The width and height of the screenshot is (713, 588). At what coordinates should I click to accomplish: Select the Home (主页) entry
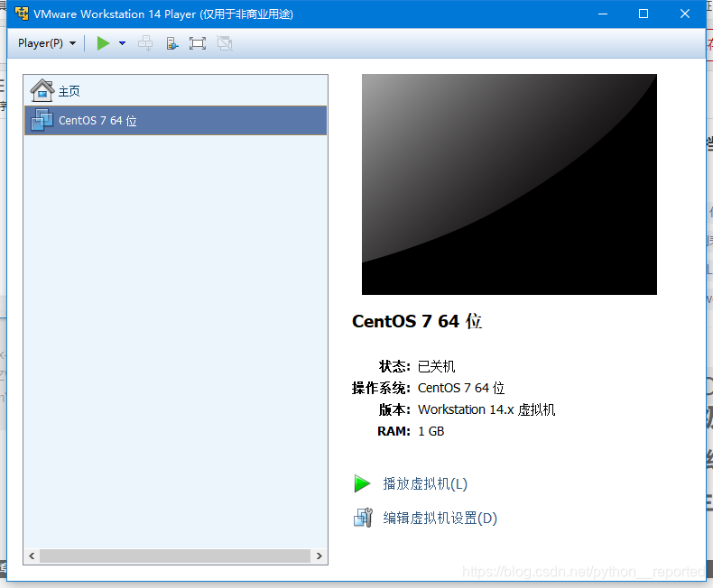click(175, 91)
